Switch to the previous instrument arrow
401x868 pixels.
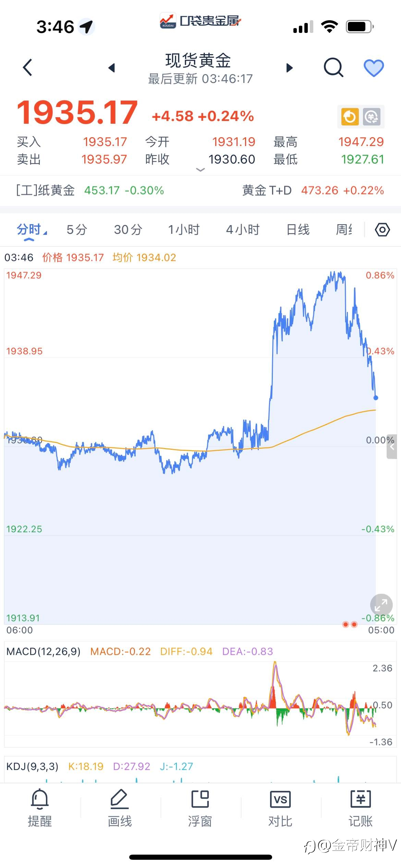[x=111, y=68]
